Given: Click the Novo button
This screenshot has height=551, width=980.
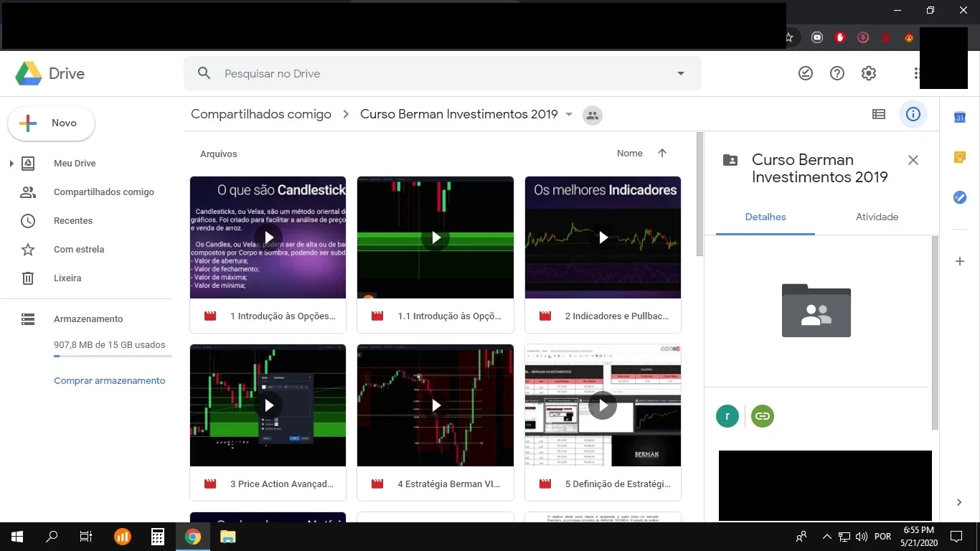Looking at the screenshot, I should [51, 123].
